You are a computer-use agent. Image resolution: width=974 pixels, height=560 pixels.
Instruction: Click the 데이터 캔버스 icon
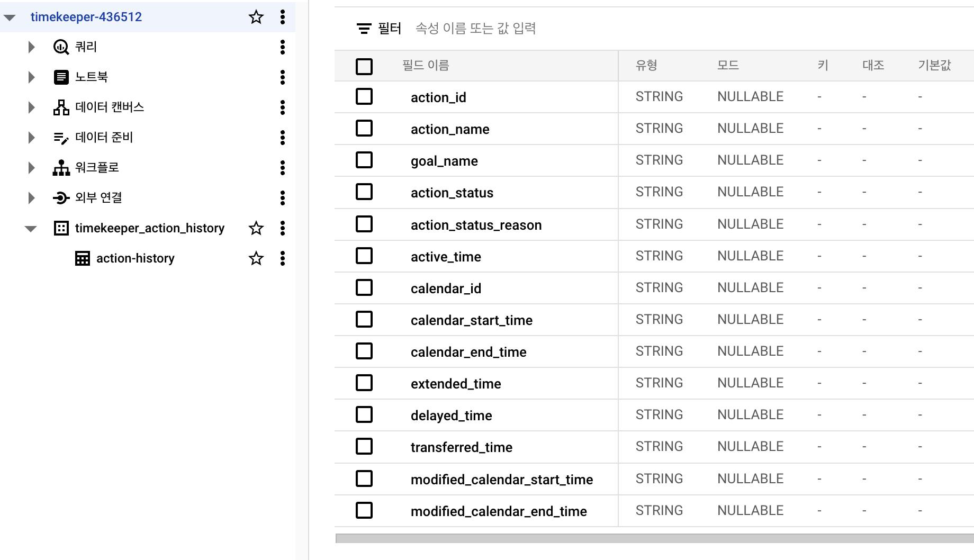61,107
